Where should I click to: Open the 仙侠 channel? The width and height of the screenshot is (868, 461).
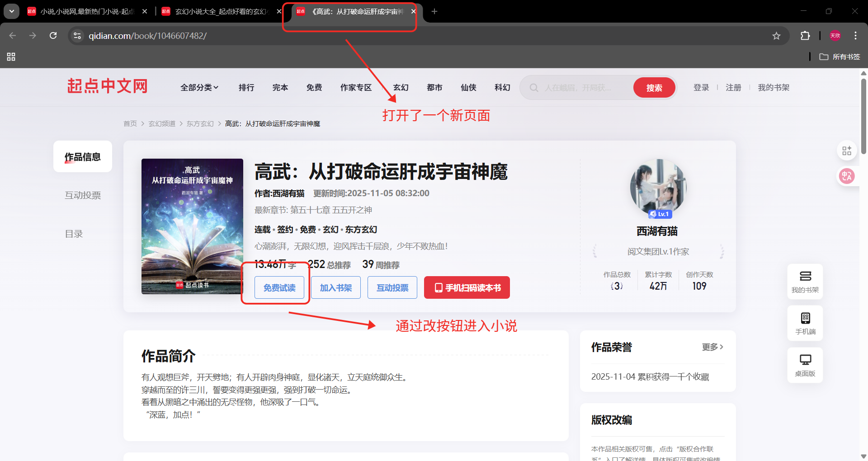pyautogui.click(x=468, y=88)
